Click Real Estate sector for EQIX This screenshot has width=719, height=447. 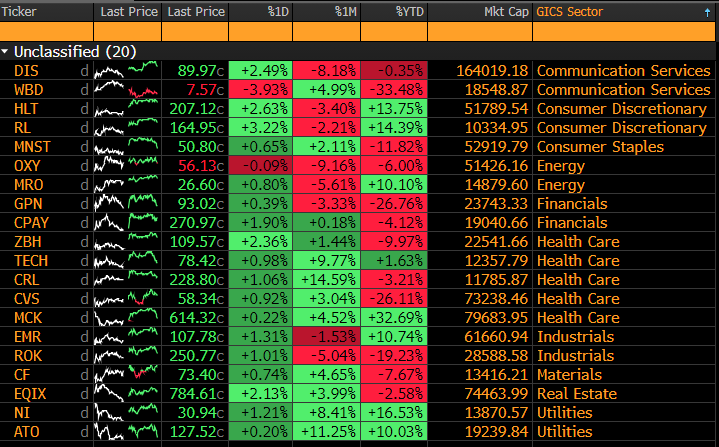tap(577, 393)
